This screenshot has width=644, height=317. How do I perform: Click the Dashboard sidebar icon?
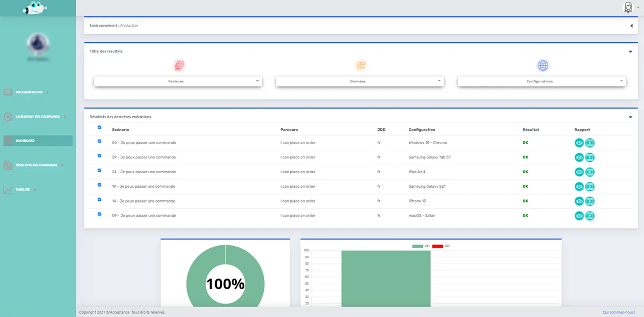[8, 141]
